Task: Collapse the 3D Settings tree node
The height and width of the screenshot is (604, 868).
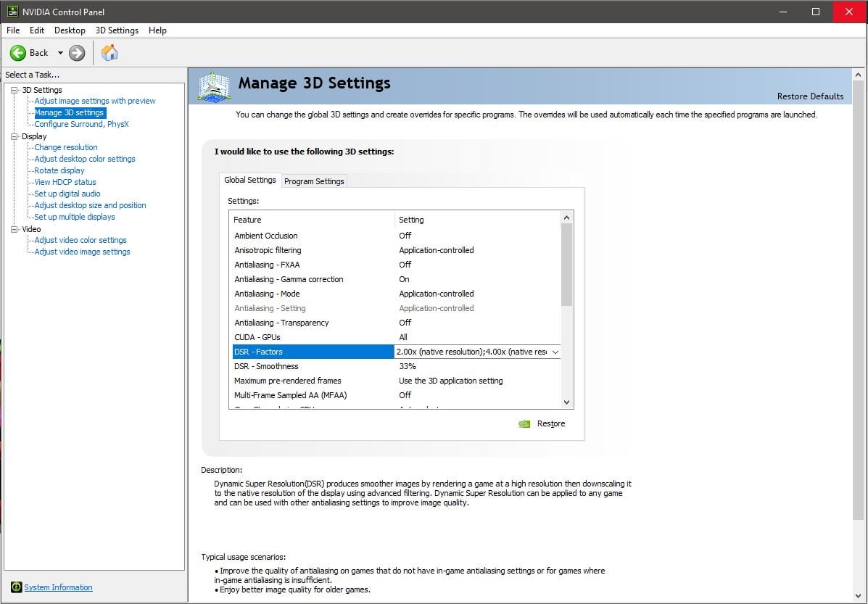Action: point(15,90)
